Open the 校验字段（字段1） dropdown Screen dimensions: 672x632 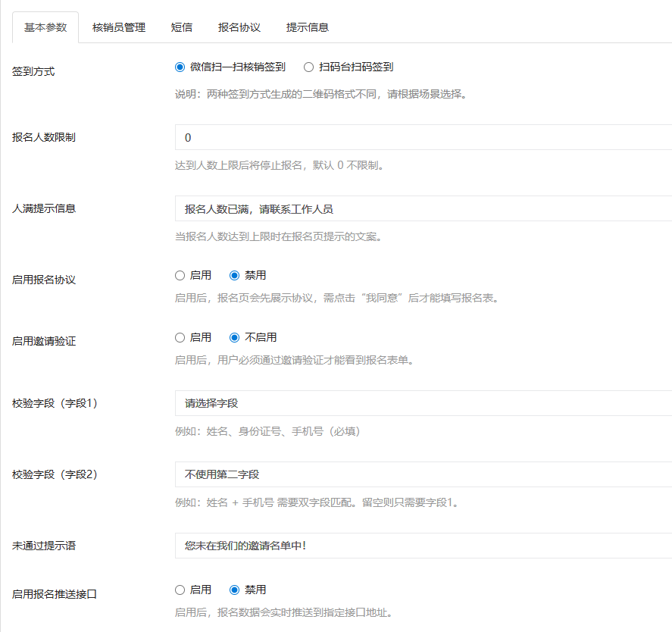pyautogui.click(x=423, y=403)
